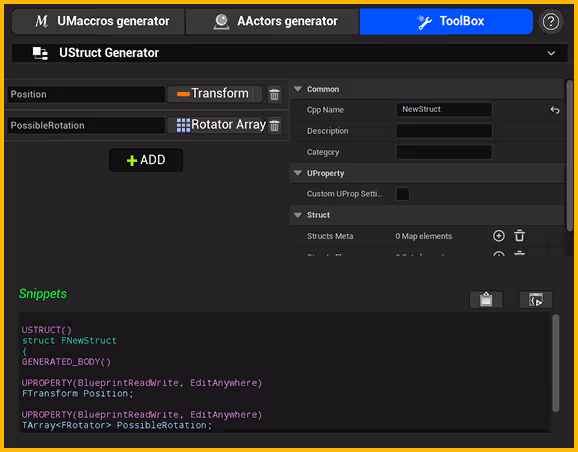Edit the Position variable name field

pyautogui.click(x=86, y=94)
